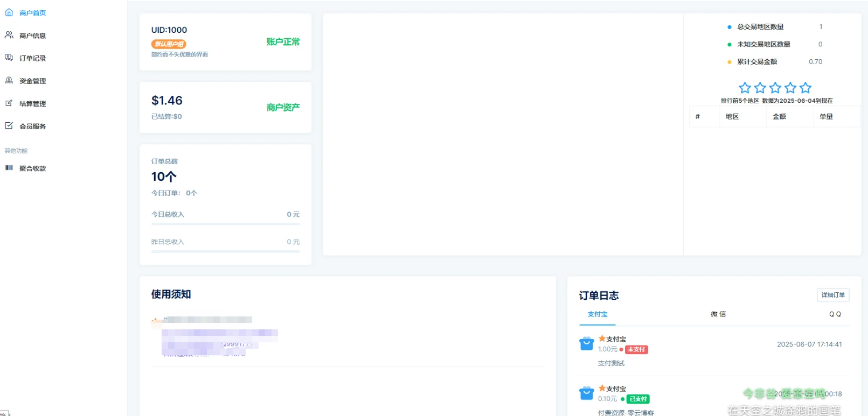The image size is (868, 416).
Task: Click the shop icon of the 0.10元 order
Action: (586, 393)
